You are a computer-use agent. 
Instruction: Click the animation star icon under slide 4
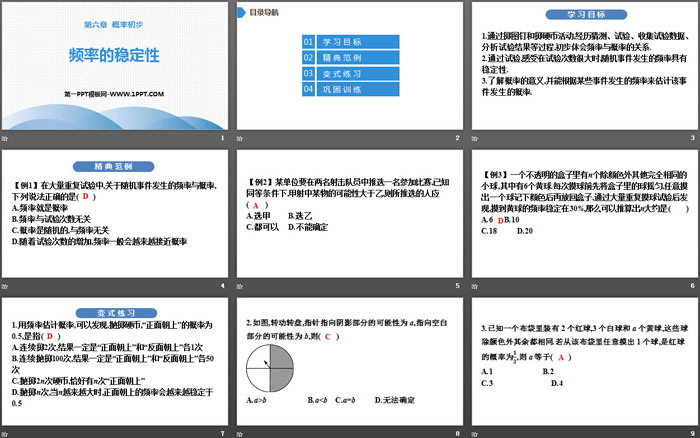(5, 286)
